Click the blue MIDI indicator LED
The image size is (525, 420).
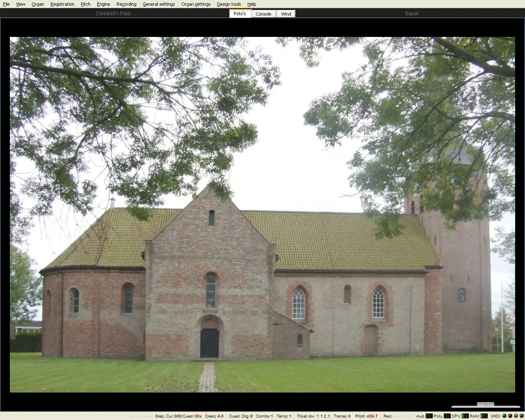(x=522, y=416)
